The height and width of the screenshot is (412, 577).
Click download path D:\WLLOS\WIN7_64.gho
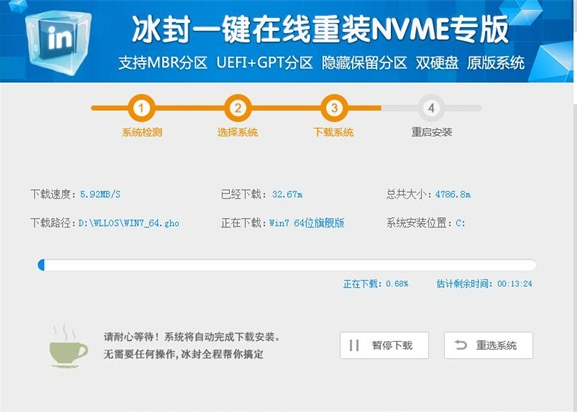coord(129,223)
